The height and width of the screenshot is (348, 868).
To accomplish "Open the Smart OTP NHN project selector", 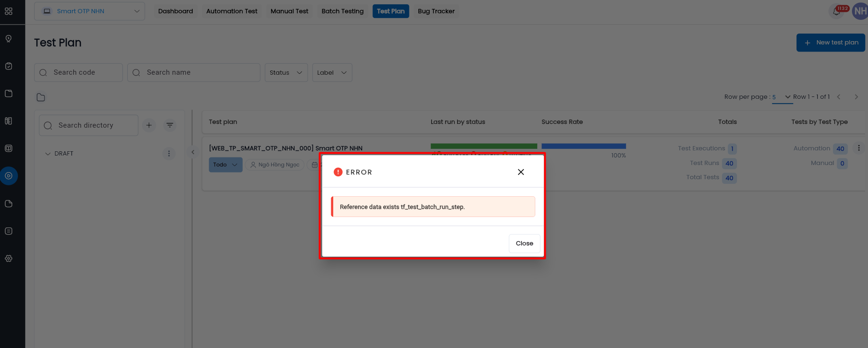I will point(89,11).
